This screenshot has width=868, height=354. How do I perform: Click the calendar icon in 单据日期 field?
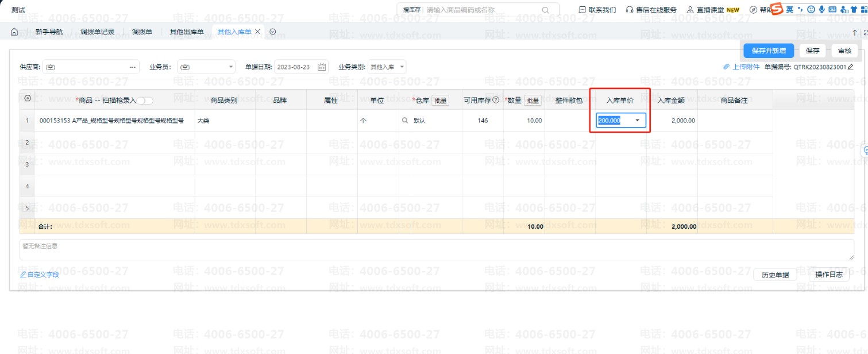click(322, 67)
